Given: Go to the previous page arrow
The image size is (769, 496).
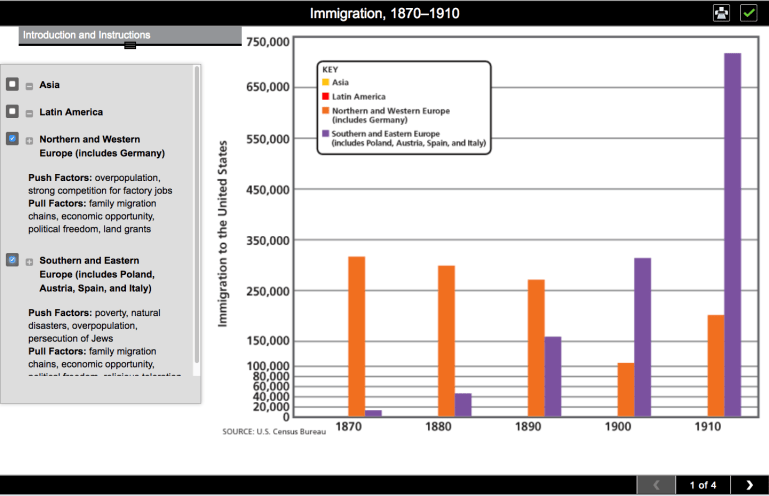Looking at the screenshot, I should 656,485.
